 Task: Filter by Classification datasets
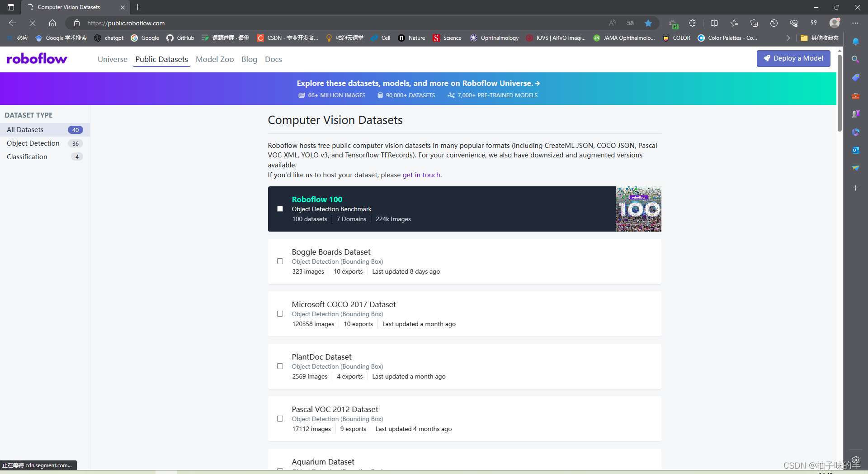click(x=45, y=157)
